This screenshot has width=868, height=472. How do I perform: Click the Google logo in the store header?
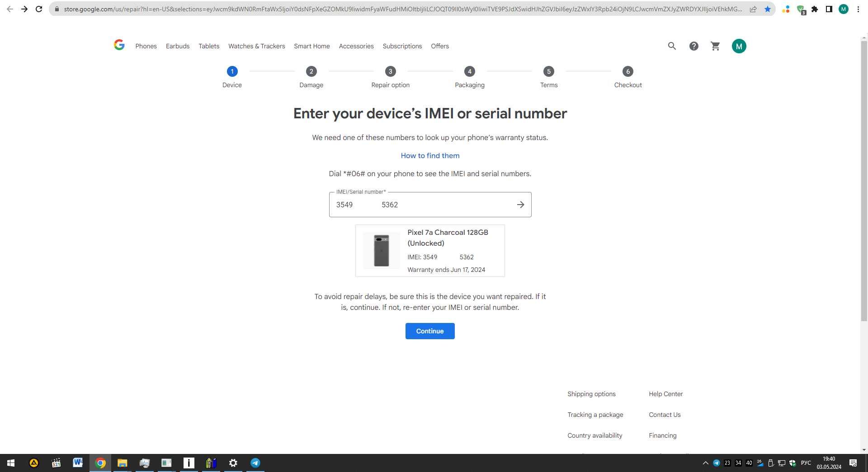click(x=119, y=45)
